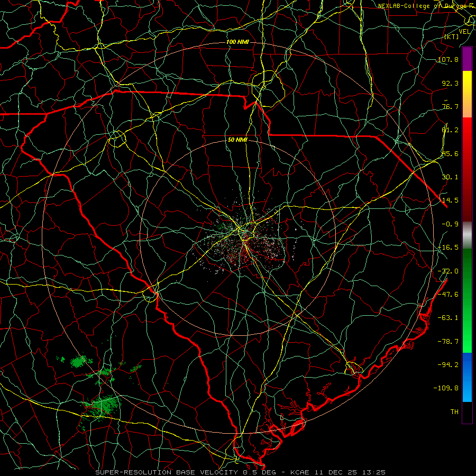
Task: Click the 30.1 legend value
Action: [450, 177]
